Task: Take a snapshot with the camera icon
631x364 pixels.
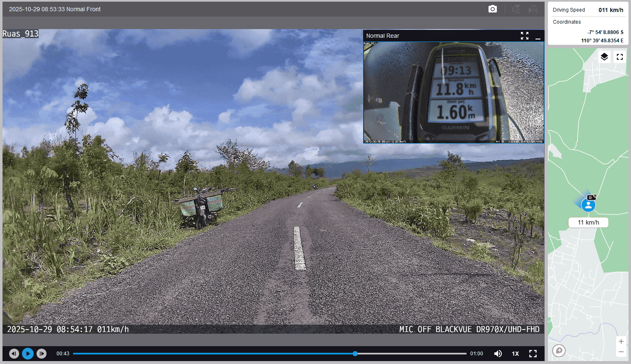Action: coord(492,9)
